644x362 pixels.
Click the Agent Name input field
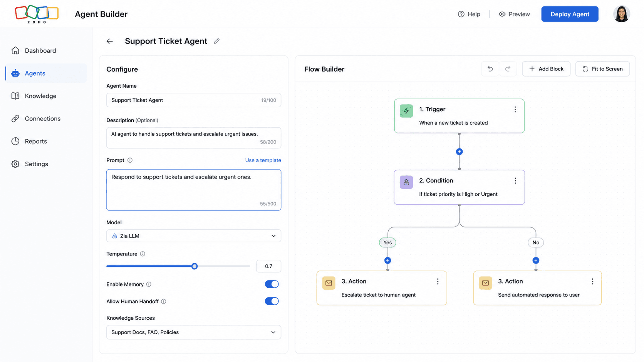pyautogui.click(x=194, y=100)
